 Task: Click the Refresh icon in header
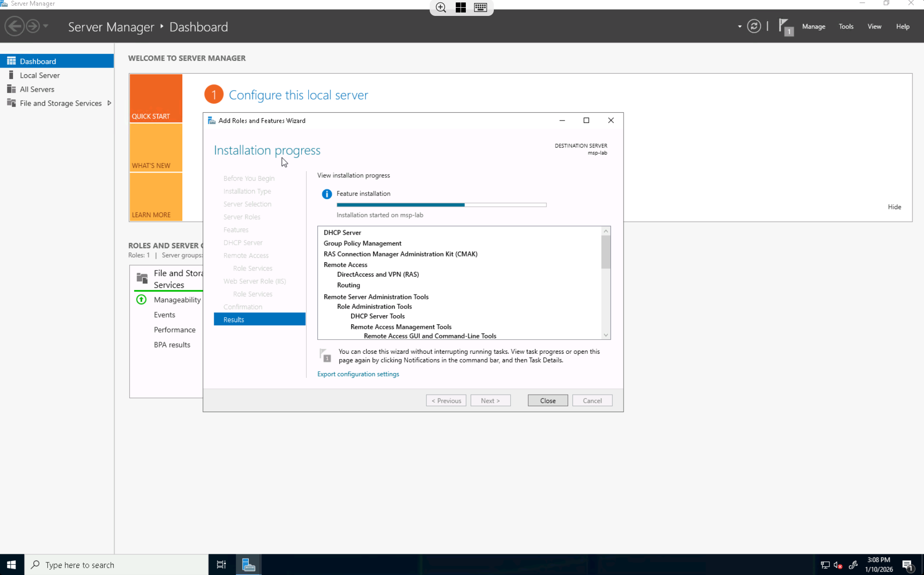tap(754, 27)
